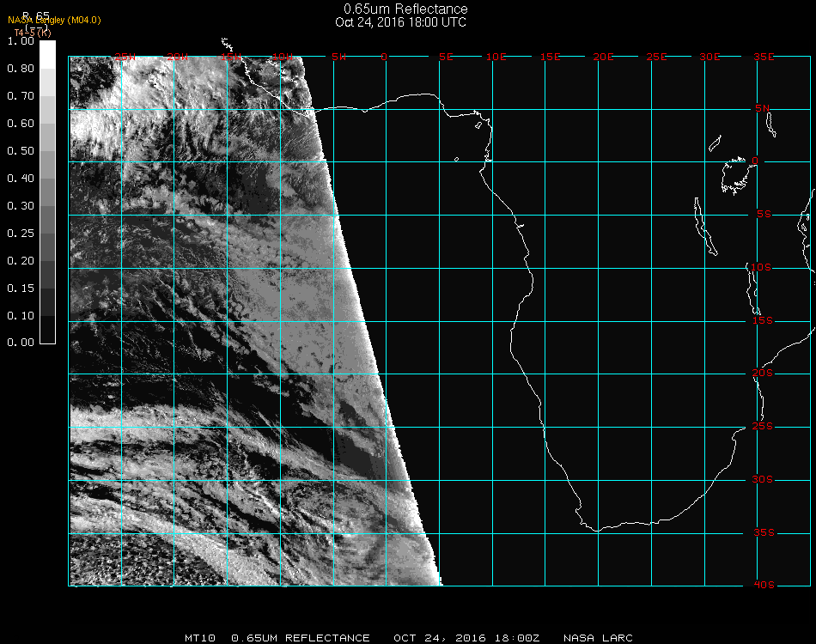Click the '25W' longitude label

pos(125,58)
